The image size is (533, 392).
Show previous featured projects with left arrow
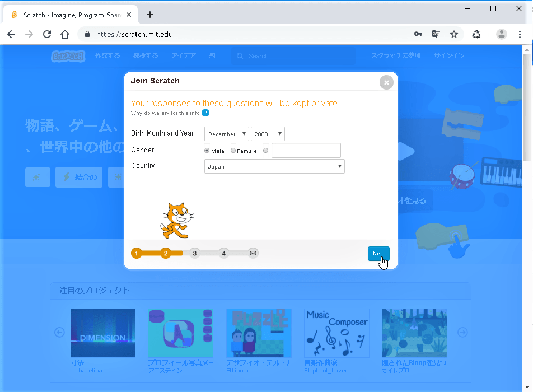[59, 333]
